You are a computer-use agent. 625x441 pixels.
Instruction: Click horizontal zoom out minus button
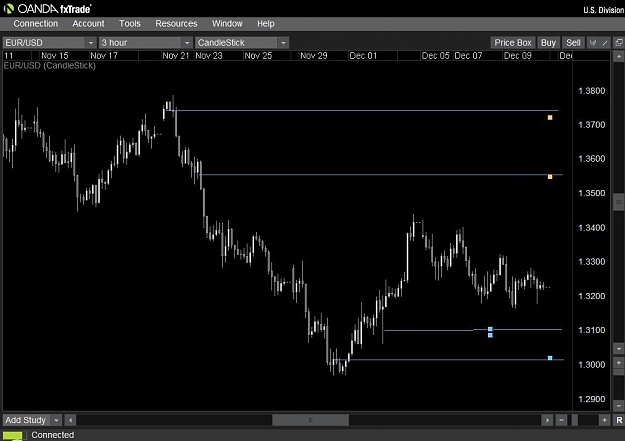pyautogui.click(x=561, y=420)
